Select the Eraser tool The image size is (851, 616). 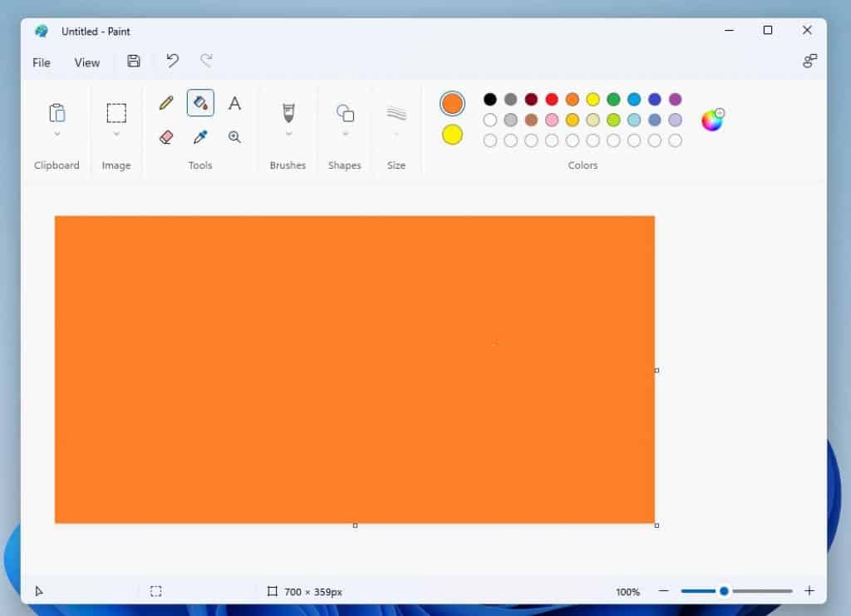coord(166,137)
